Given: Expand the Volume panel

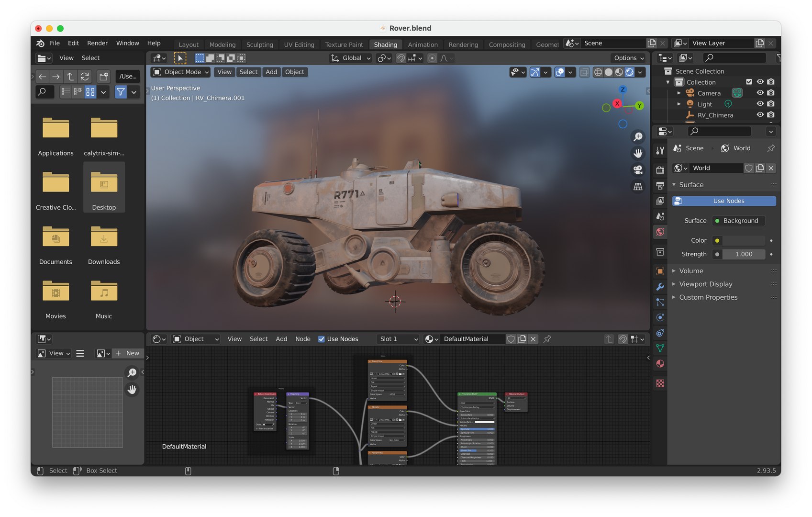Looking at the screenshot, I should click(x=691, y=271).
